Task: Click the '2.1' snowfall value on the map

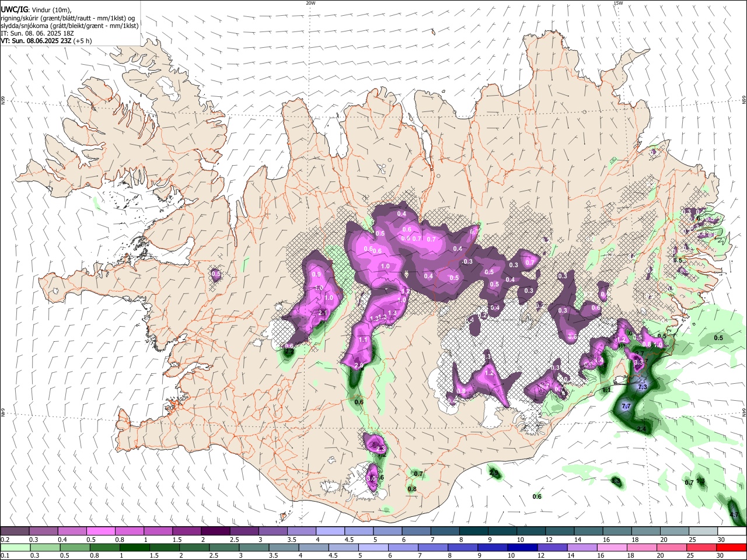Action: 323,313
